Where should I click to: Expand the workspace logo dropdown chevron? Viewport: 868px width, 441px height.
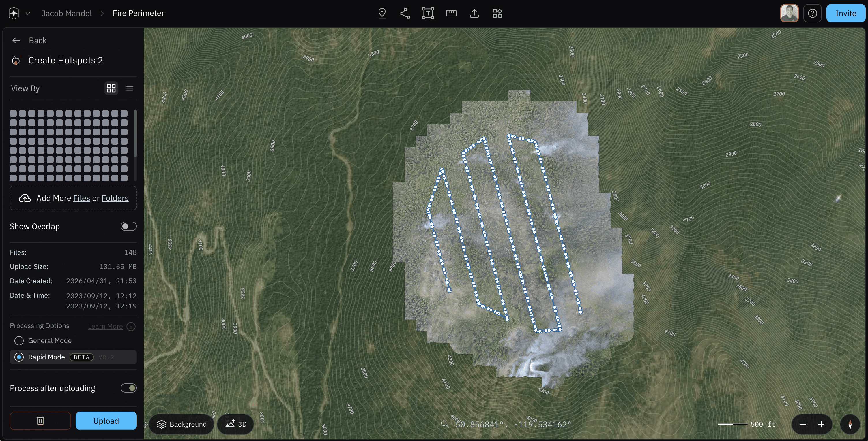28,14
